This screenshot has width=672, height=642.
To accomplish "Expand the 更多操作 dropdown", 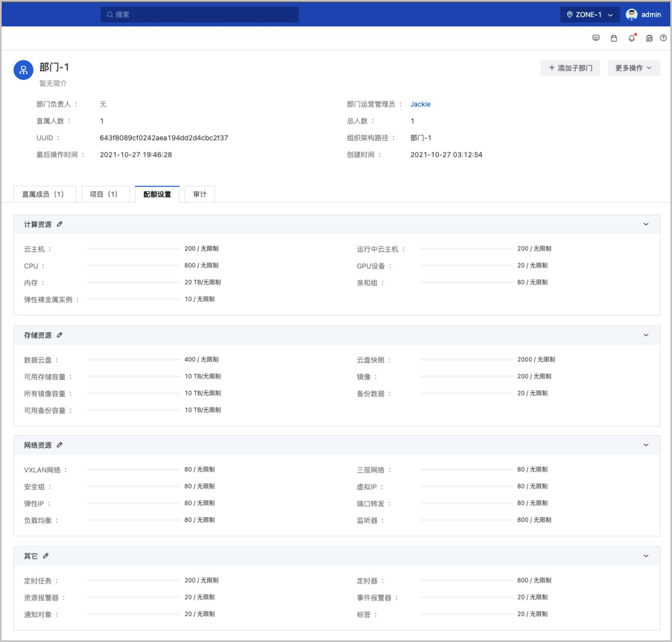I will click(x=633, y=68).
